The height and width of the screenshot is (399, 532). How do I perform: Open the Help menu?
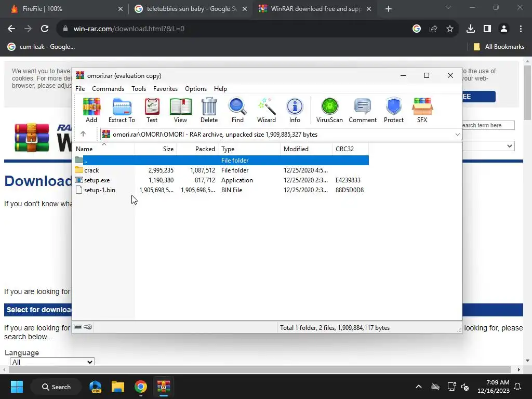[x=220, y=88]
